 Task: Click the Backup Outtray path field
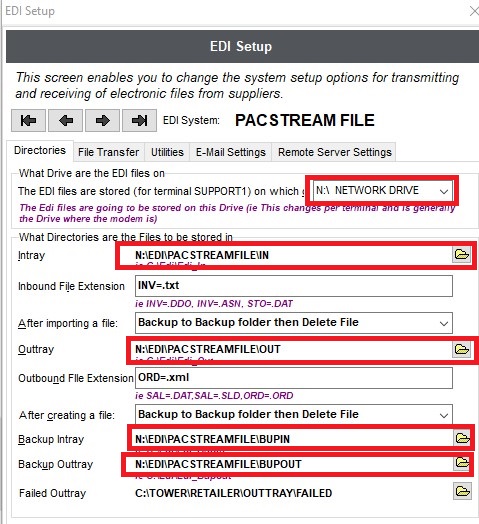(x=293, y=464)
